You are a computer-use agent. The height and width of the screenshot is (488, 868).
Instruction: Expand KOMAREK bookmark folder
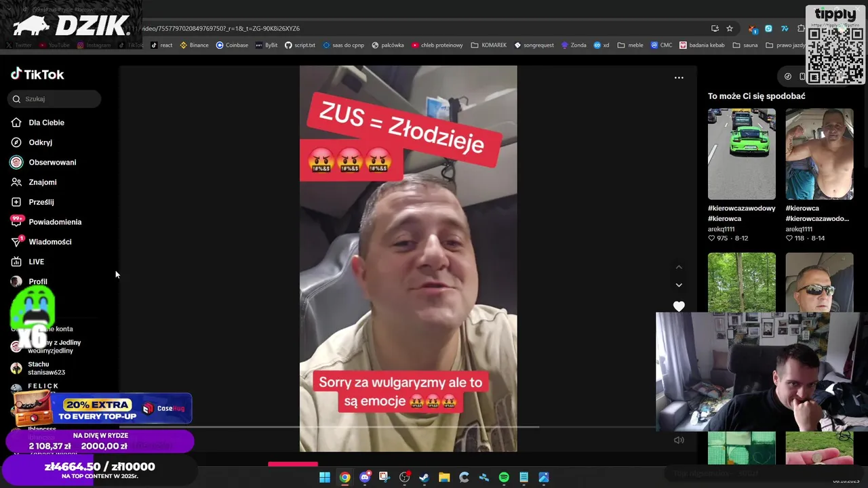(x=489, y=45)
